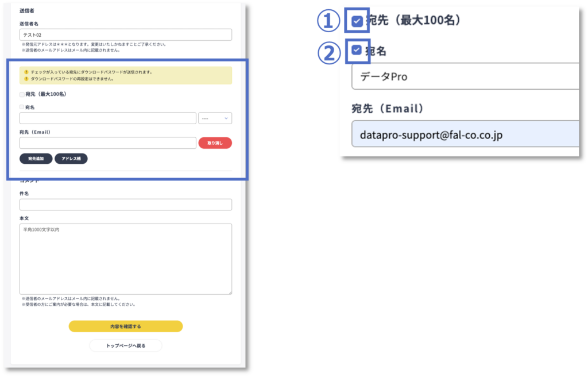Screen dimensions: 588x377
Task: Focus the 送信者名 field containing テスト02
Action: [126, 35]
